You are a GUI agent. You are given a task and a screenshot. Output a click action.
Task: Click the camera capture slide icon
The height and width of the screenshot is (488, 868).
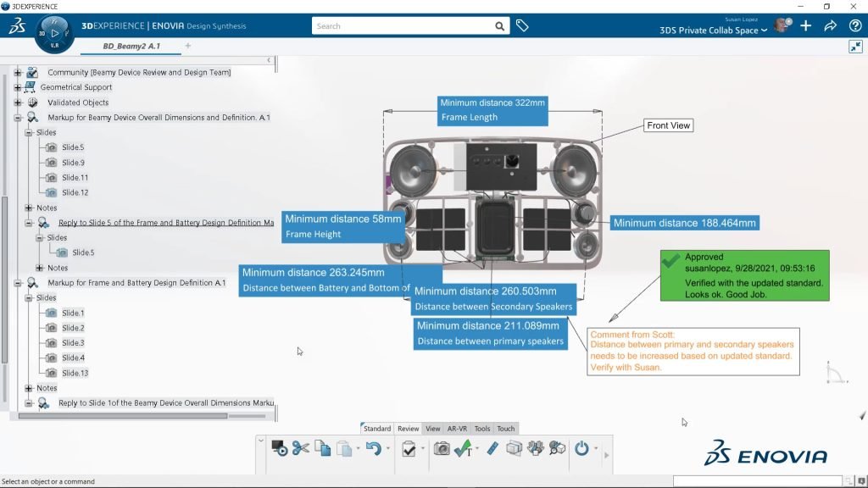coord(442,448)
